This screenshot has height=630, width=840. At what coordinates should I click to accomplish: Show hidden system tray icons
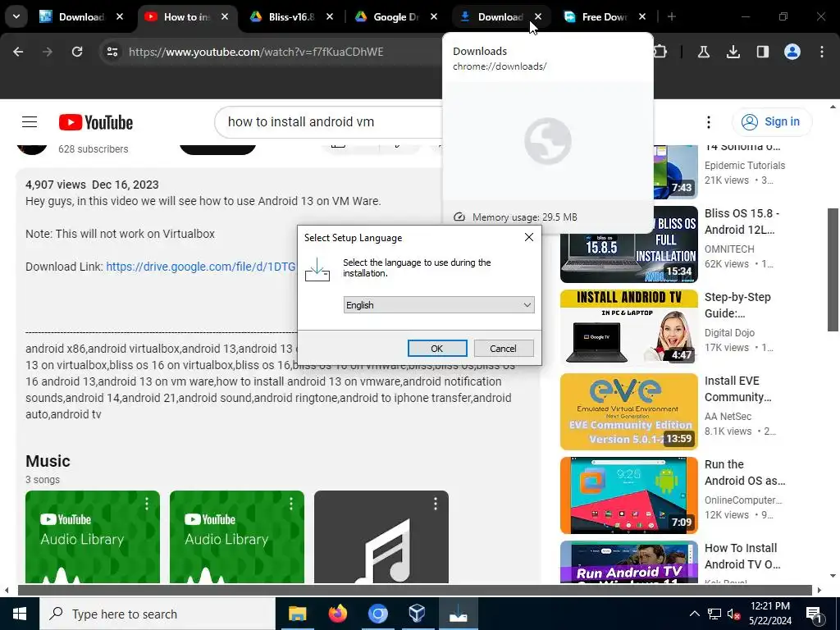(694, 614)
